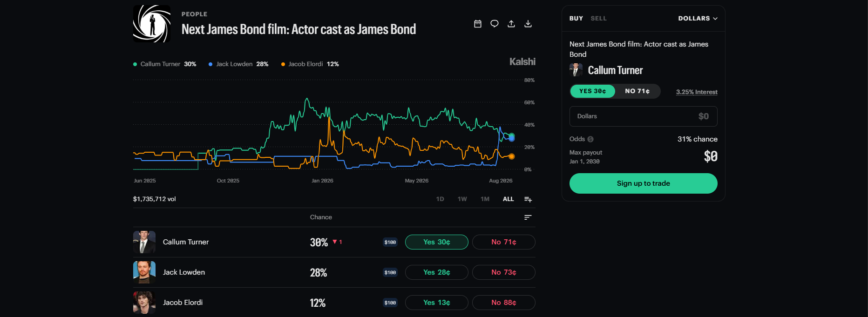Open the calendar icon in header

pyautogui.click(x=478, y=24)
